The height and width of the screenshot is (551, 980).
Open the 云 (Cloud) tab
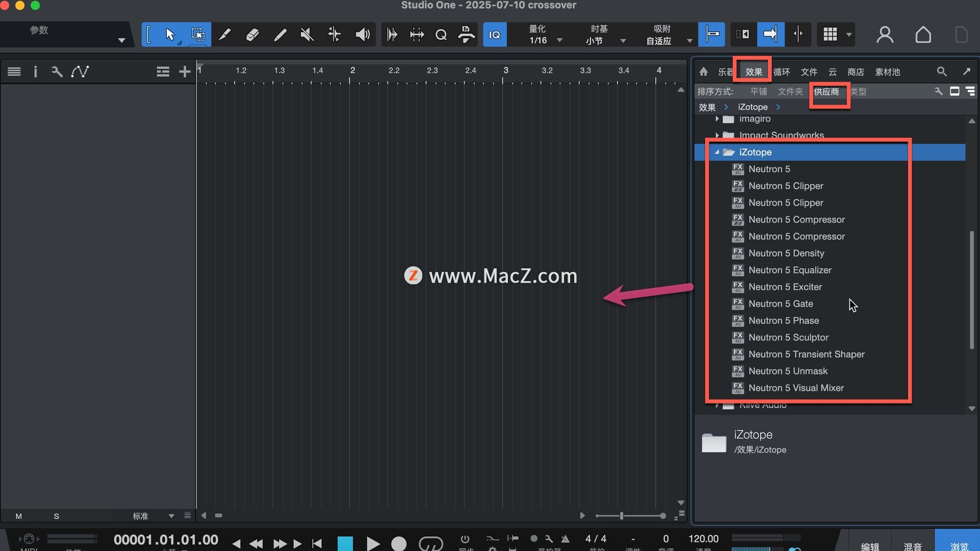(x=832, y=72)
